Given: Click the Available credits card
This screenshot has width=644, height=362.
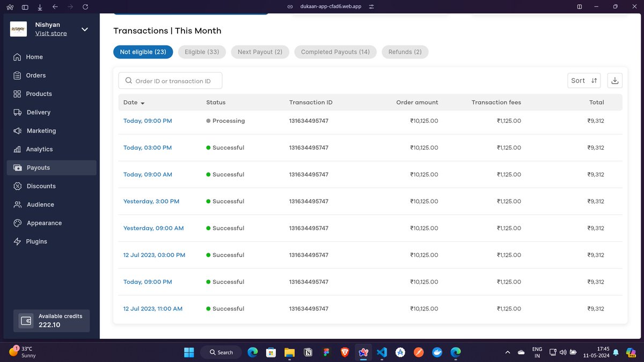Looking at the screenshot, I should tap(52, 321).
